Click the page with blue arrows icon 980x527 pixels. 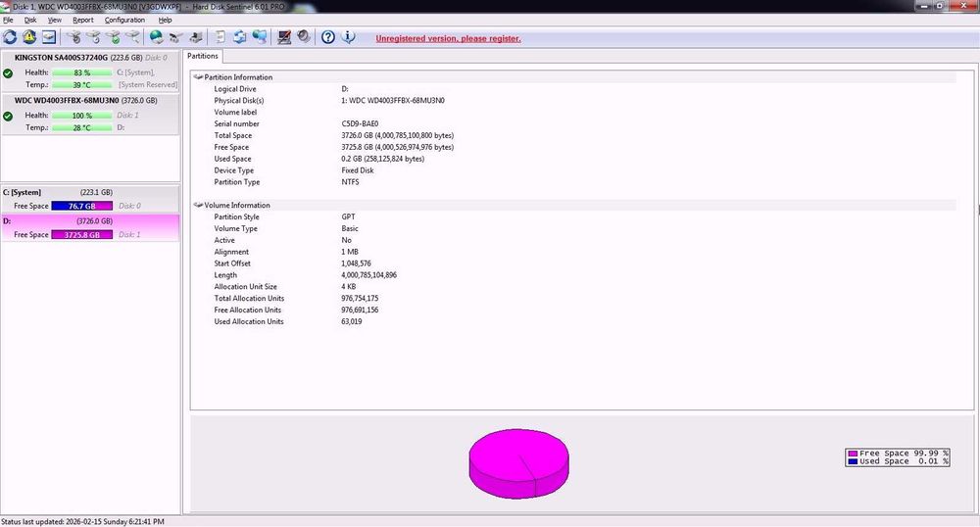[x=239, y=37]
